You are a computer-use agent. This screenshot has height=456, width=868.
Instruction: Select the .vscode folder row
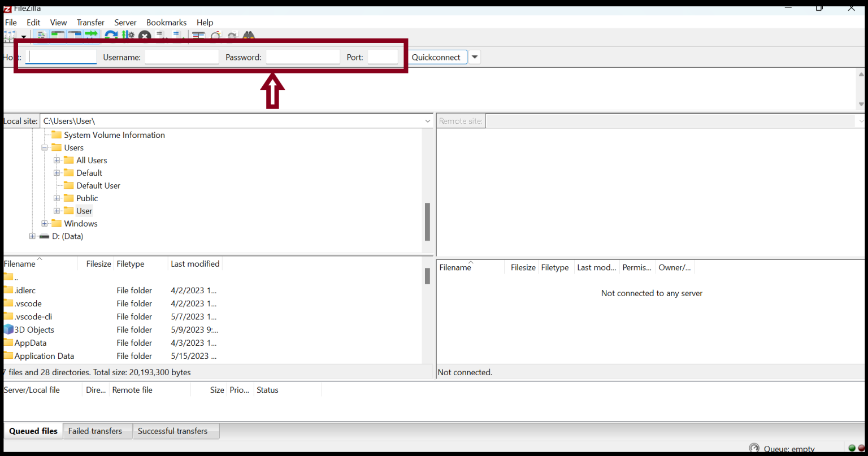tap(113, 303)
